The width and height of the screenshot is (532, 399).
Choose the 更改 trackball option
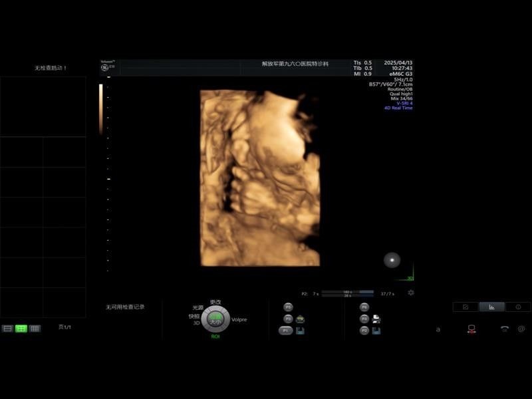(215, 302)
